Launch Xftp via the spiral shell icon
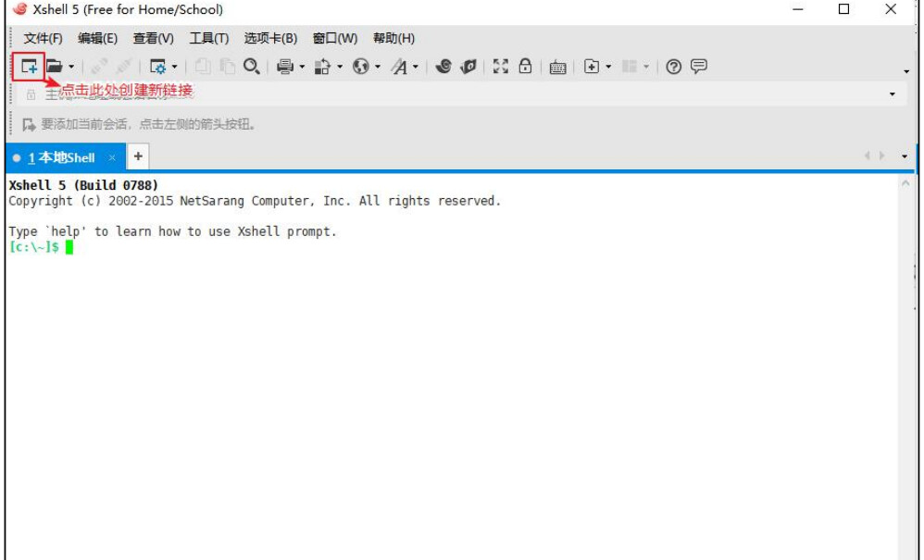This screenshot has width=924, height=560. coord(443,67)
